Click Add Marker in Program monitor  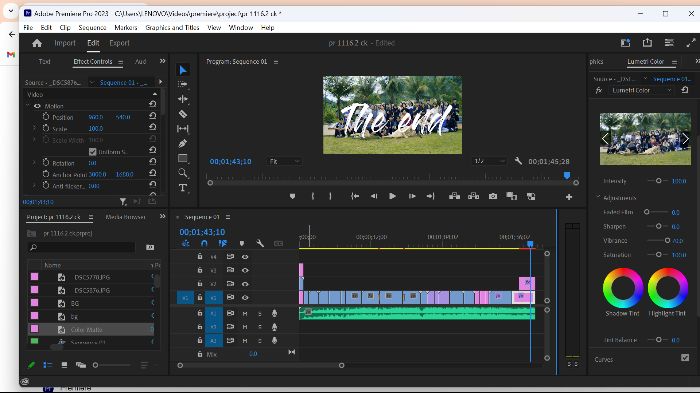292,196
